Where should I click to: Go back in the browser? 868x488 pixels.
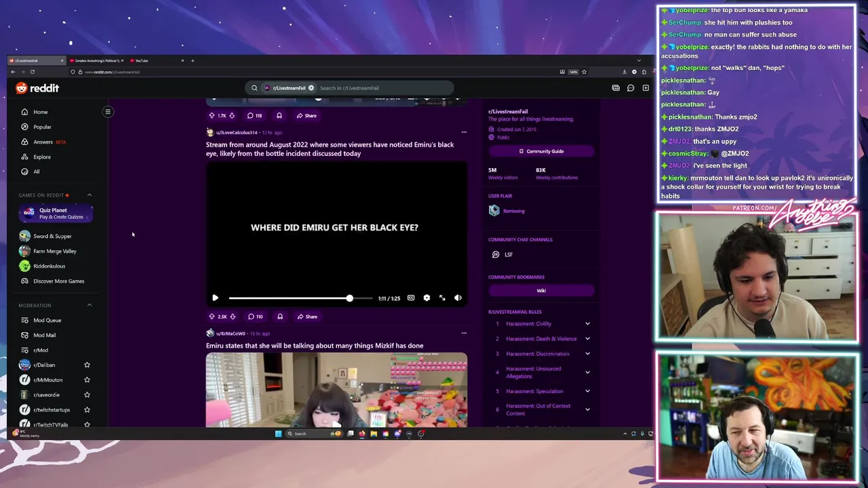(x=13, y=72)
